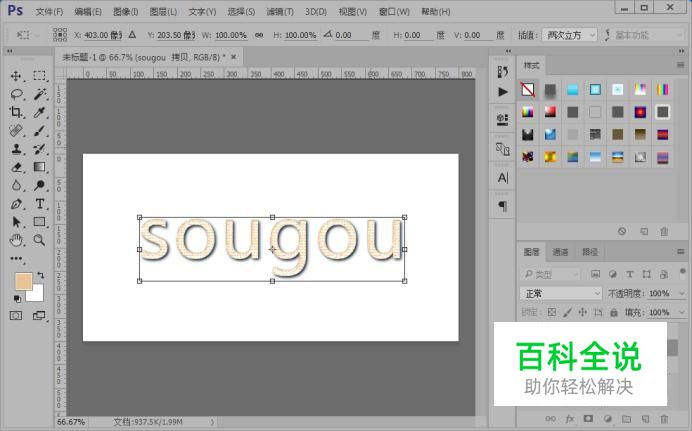This screenshot has width=692, height=431.
Task: Toggle filter for adjustment layers
Action: [x=613, y=274]
